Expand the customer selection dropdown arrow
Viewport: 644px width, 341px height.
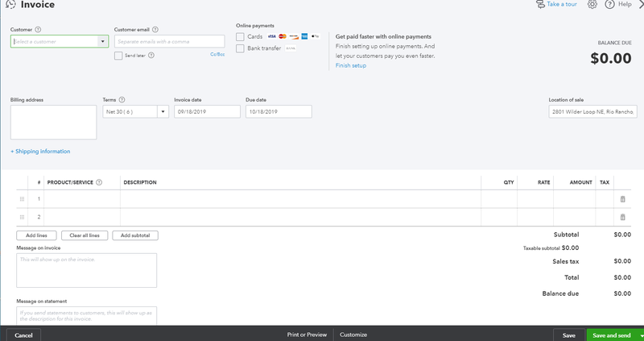tap(103, 42)
